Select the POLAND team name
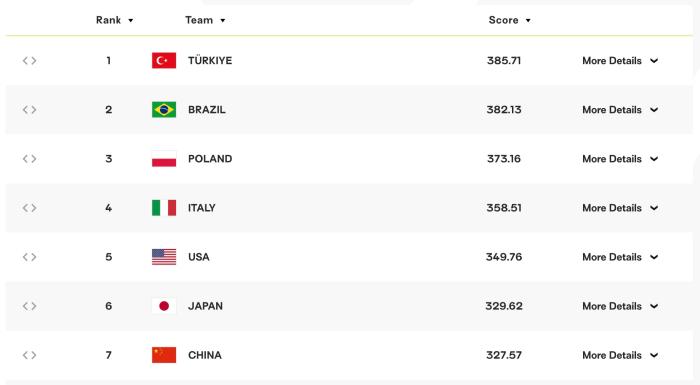This screenshot has width=700, height=385. click(x=210, y=159)
